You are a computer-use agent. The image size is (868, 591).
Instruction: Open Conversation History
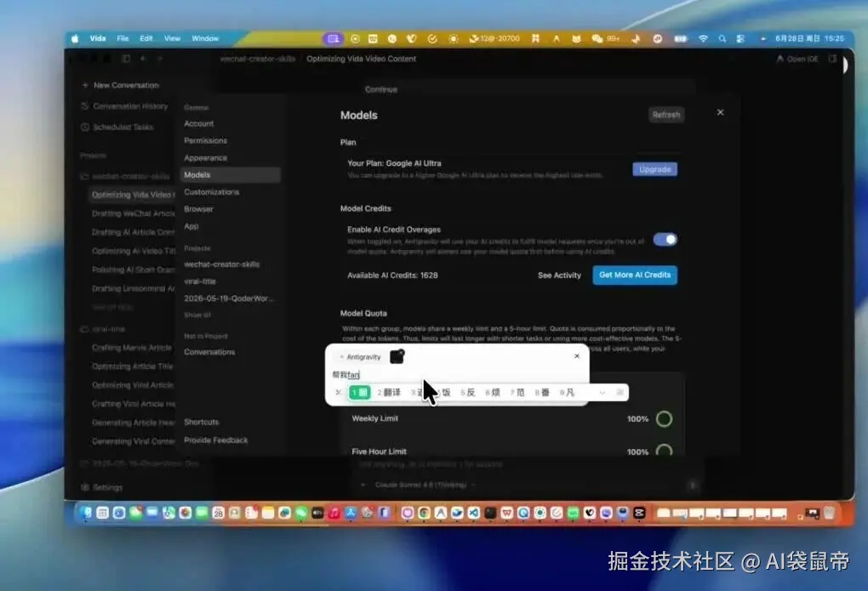[124, 105]
